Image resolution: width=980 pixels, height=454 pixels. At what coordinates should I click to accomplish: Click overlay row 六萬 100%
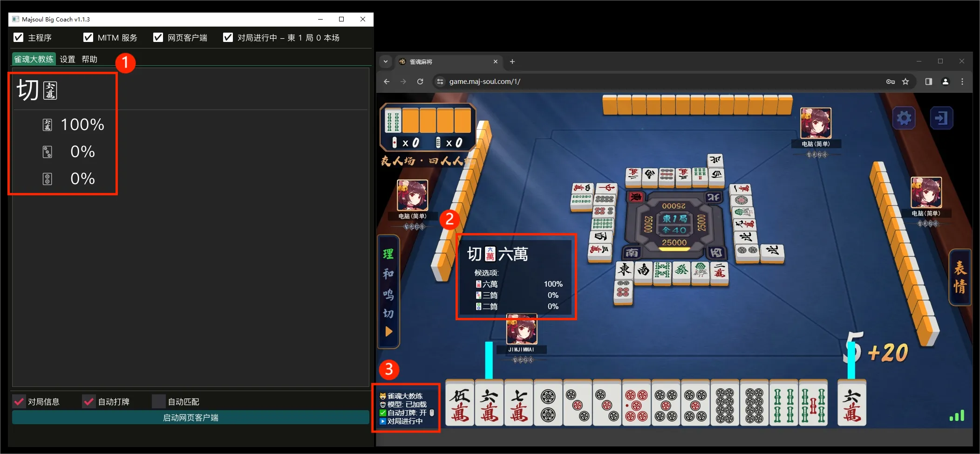(x=519, y=284)
